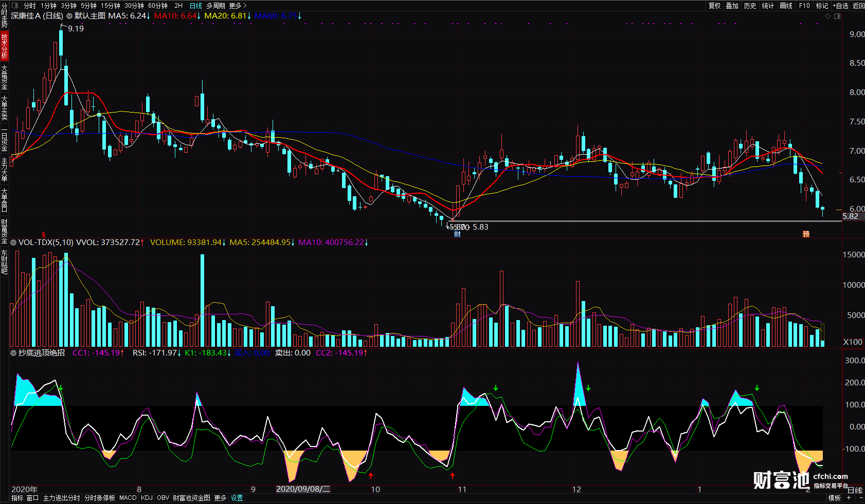865x504 pixels.
Task: Click the 深康佳A (日线) stock title
Action: pos(37,16)
